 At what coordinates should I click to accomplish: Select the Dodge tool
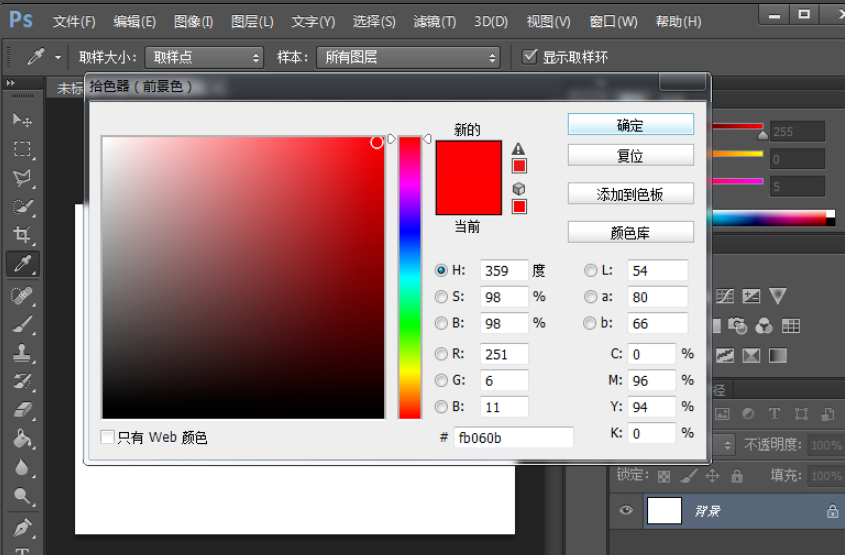point(22,496)
